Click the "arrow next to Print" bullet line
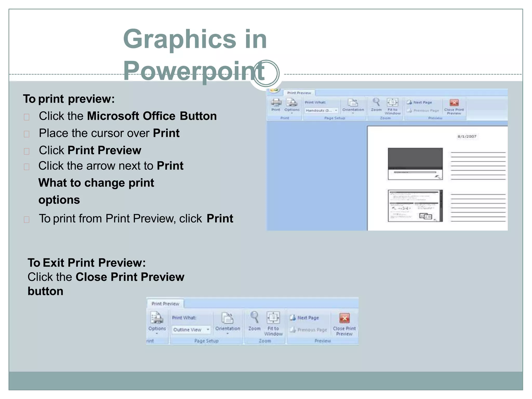The image size is (532, 399). (x=111, y=166)
